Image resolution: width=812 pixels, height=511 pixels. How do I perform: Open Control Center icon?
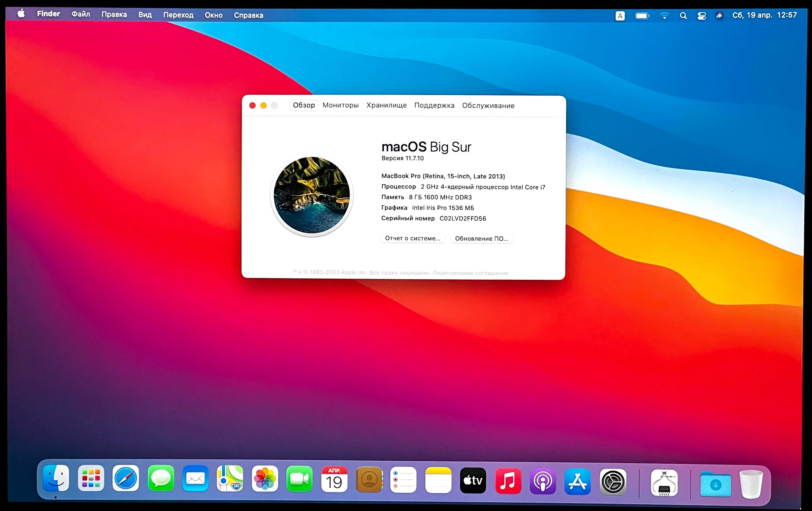(702, 16)
